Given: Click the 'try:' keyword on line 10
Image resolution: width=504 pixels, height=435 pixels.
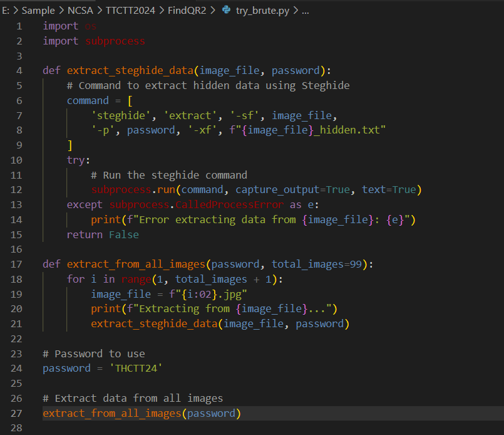Looking at the screenshot, I should tap(78, 160).
